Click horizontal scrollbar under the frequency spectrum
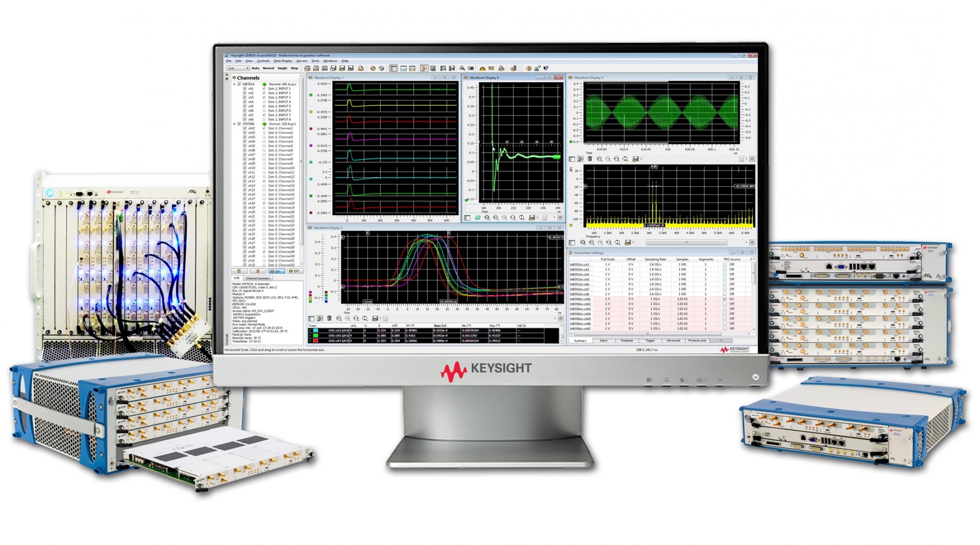Viewport: 980px width, 545px height. pos(687,243)
